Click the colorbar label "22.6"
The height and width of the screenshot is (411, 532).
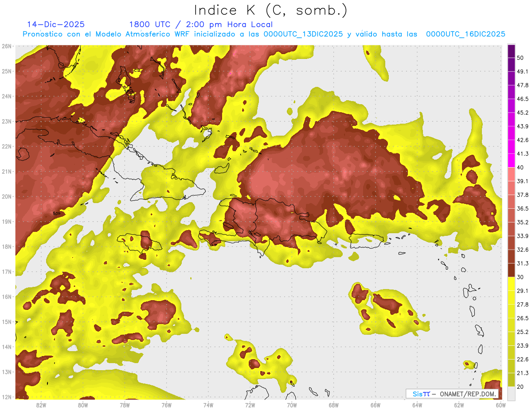tap(522, 360)
